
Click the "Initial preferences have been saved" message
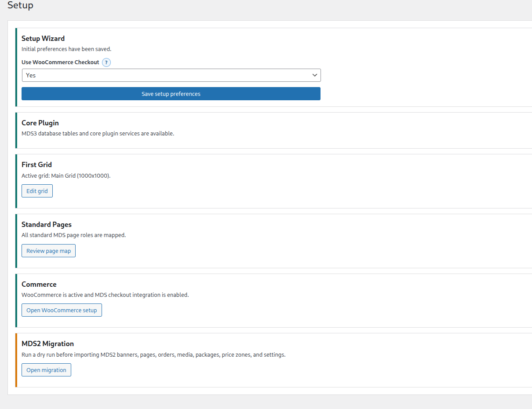(x=66, y=49)
